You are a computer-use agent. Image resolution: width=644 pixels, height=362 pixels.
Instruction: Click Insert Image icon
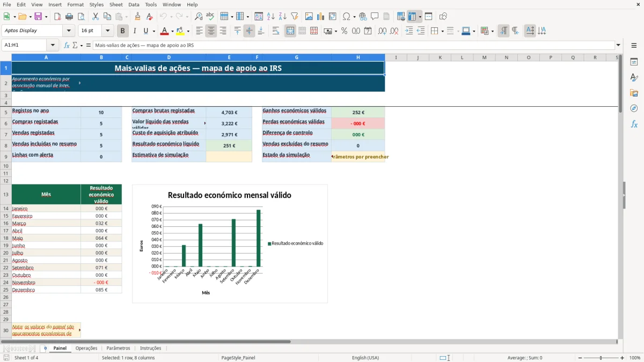tap(309, 17)
